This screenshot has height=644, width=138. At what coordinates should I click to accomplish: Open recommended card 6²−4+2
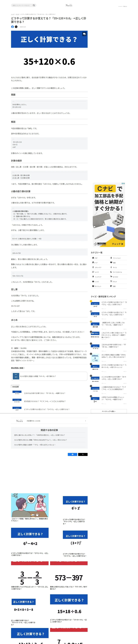[30, 542]
